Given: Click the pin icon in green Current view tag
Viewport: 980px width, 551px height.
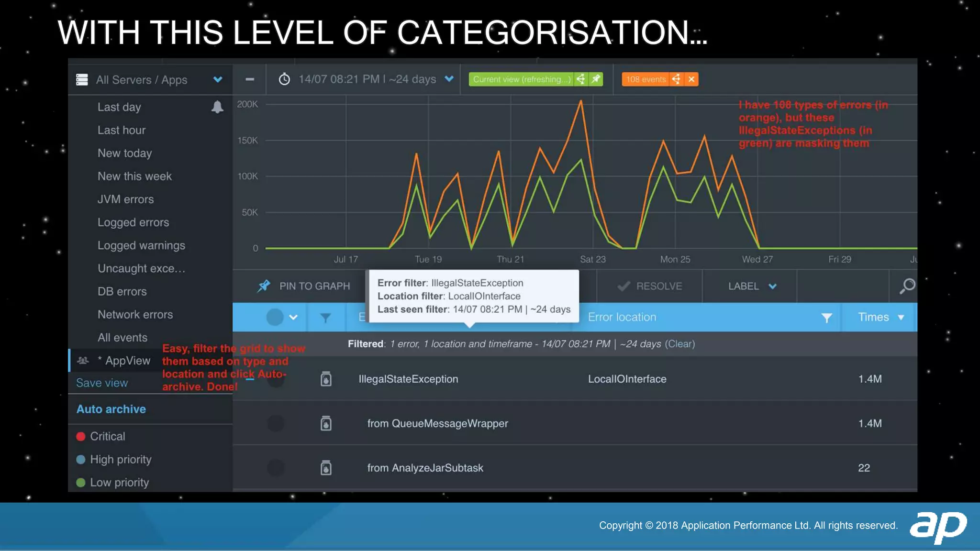Looking at the screenshot, I should click(596, 79).
